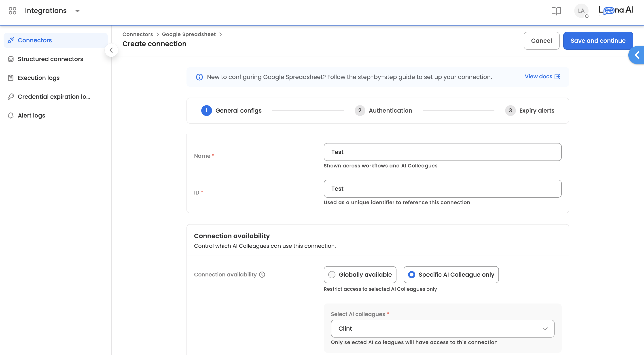644x355 pixels.
Task: Collapse the sidebar with chevron button
Action: pos(111,50)
